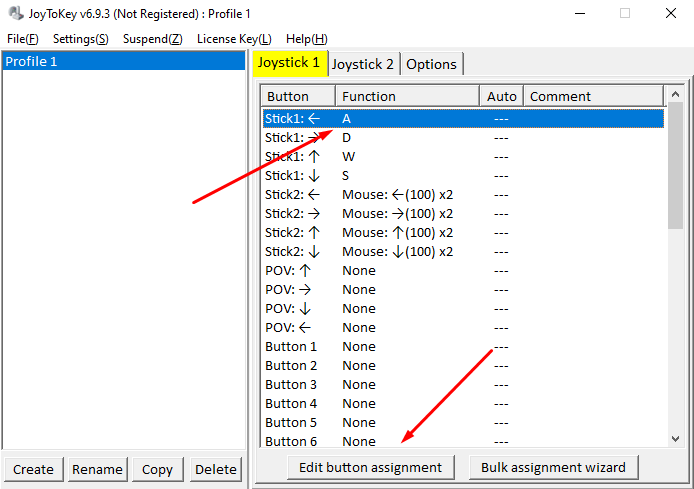Click the Comment column header
694x489 pixels.
[x=594, y=96]
